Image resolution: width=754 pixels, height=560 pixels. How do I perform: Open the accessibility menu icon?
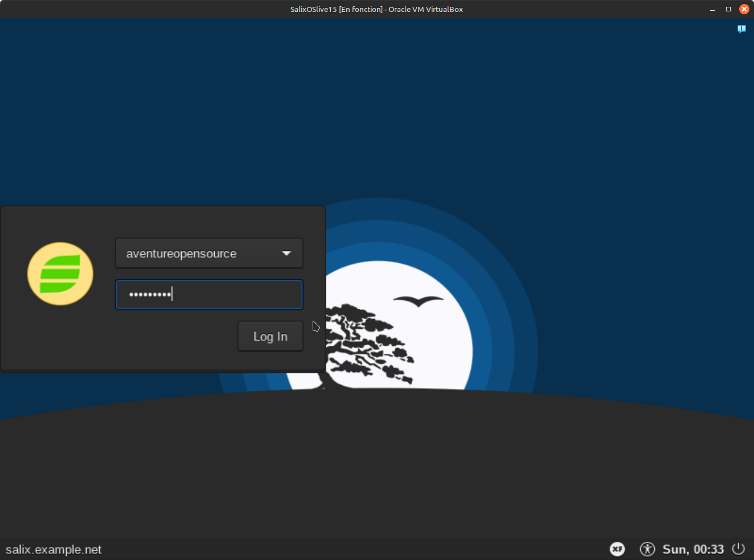point(647,549)
